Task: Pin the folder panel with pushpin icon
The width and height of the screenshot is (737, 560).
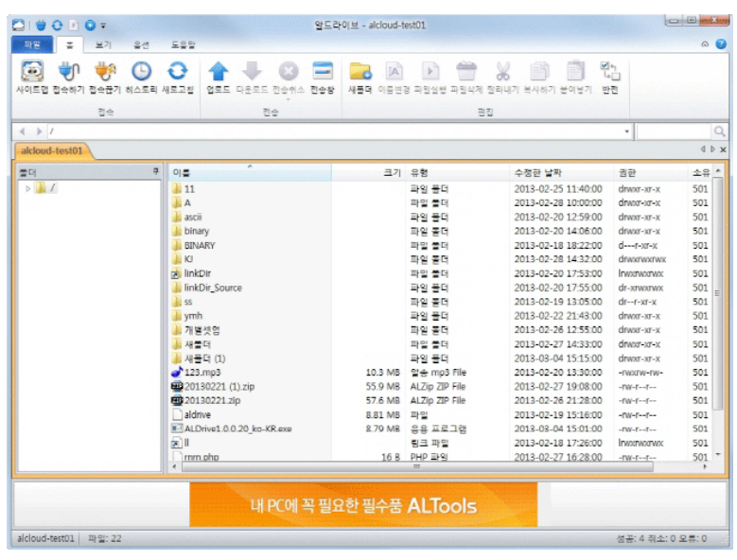Action: pyautogui.click(x=155, y=171)
